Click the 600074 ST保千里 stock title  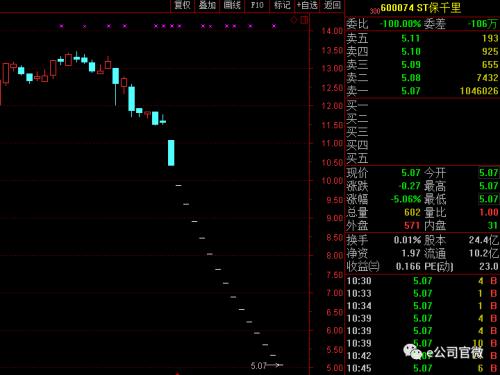click(x=421, y=8)
